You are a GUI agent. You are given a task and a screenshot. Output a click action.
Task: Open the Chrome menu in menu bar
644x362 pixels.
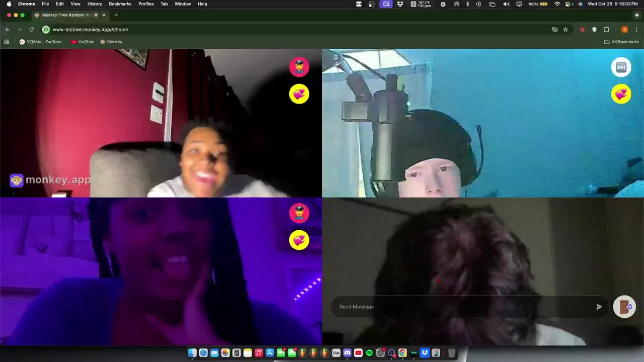pos(27,4)
